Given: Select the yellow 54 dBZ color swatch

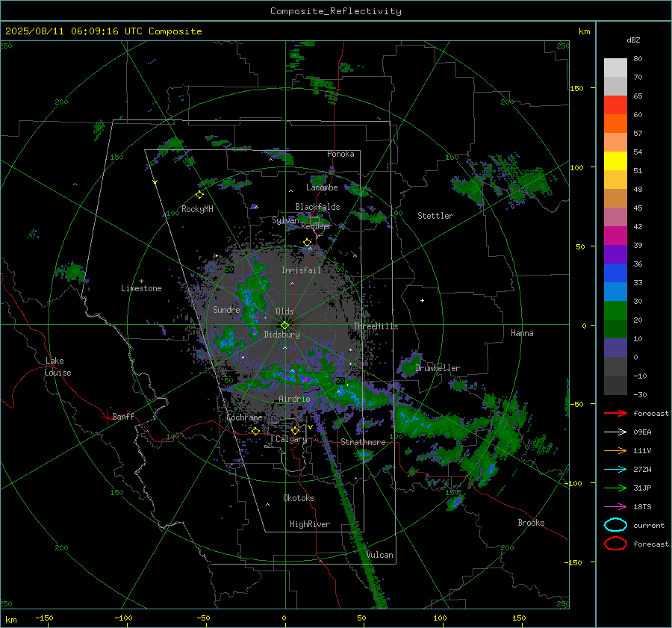Looking at the screenshot, I should [615, 161].
